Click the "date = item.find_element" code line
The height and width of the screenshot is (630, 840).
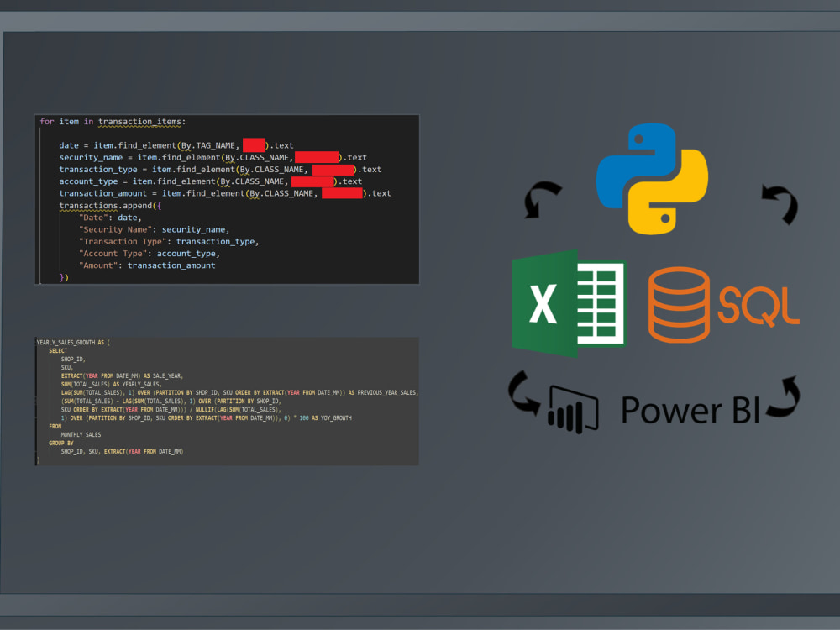coord(176,145)
